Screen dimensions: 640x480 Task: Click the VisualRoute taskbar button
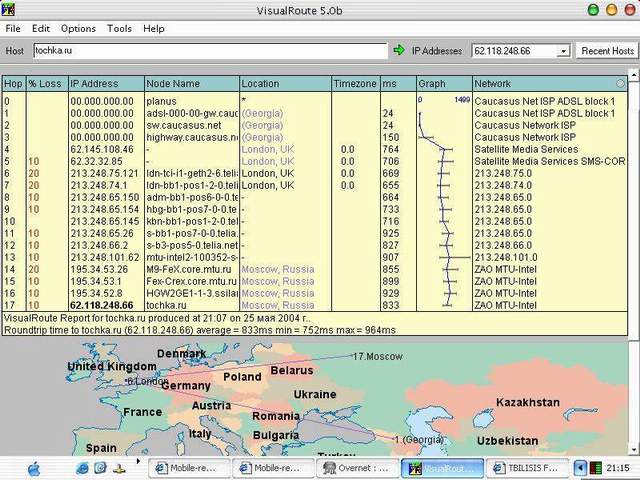[443, 468]
